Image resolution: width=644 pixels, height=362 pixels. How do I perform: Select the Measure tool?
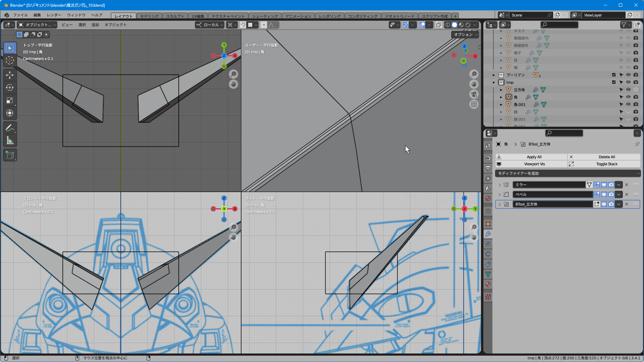tap(10, 141)
